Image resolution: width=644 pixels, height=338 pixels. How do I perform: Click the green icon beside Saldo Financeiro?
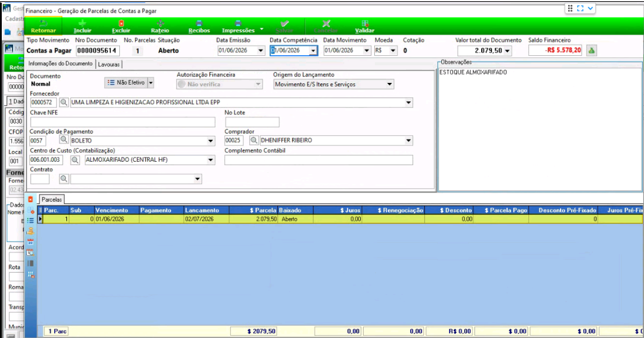[x=592, y=51]
